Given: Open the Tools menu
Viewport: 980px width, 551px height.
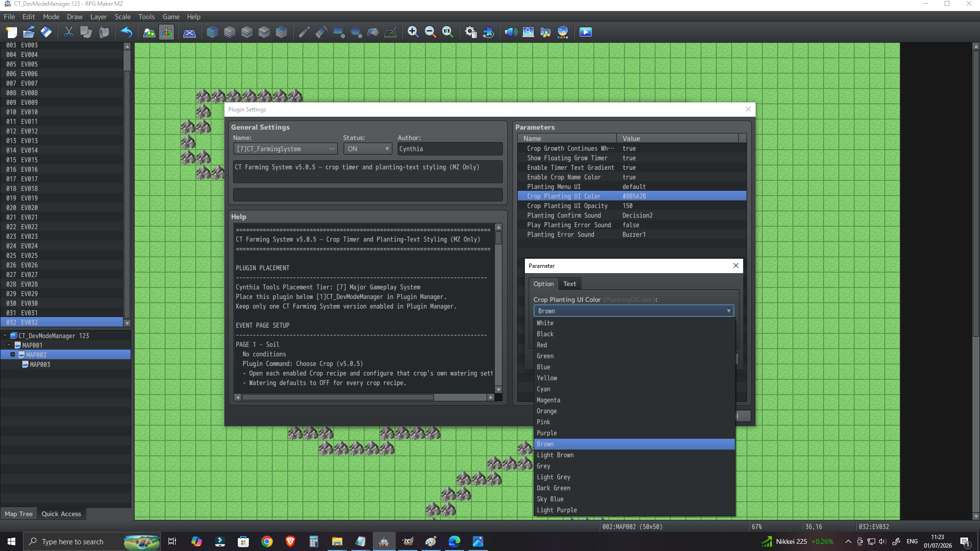Looking at the screenshot, I should [x=146, y=17].
